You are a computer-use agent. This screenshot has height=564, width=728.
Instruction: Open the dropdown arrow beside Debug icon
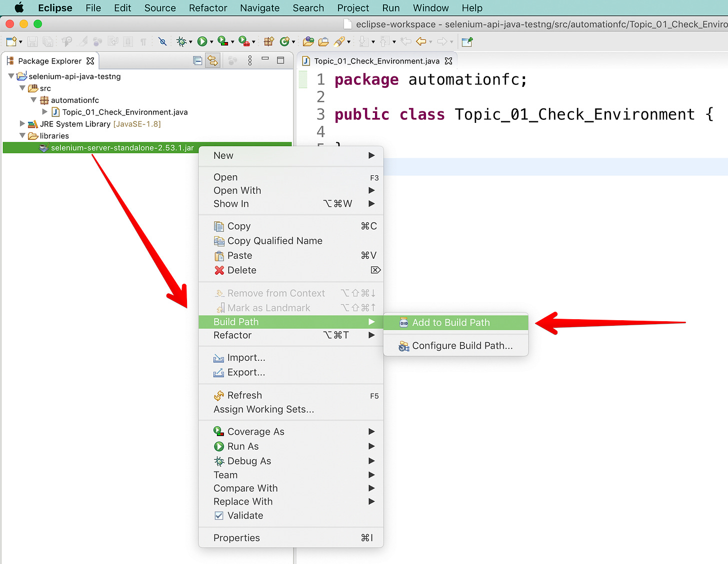point(190,42)
